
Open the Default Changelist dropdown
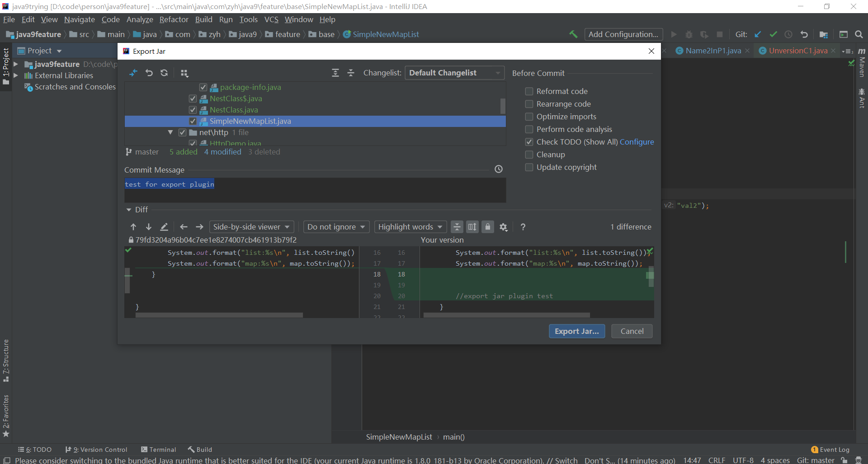454,73
